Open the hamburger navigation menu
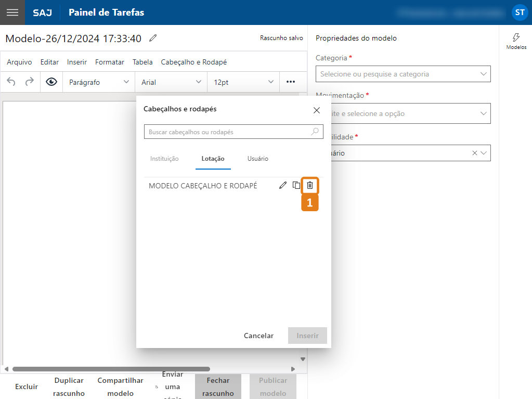532x399 pixels. pos(12,12)
